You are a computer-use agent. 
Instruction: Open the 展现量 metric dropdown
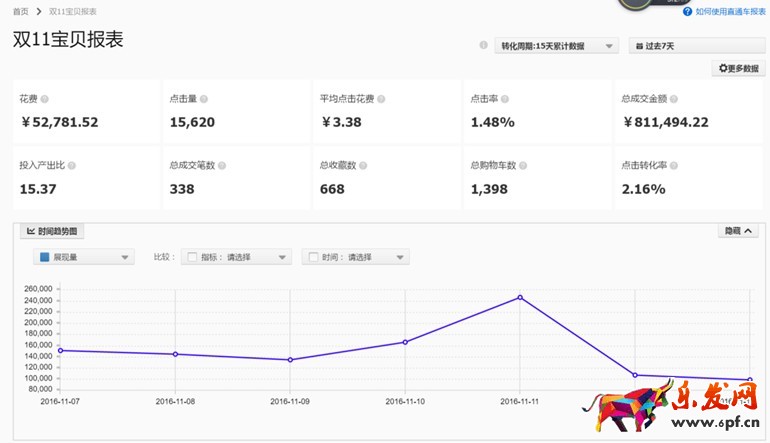click(x=84, y=257)
